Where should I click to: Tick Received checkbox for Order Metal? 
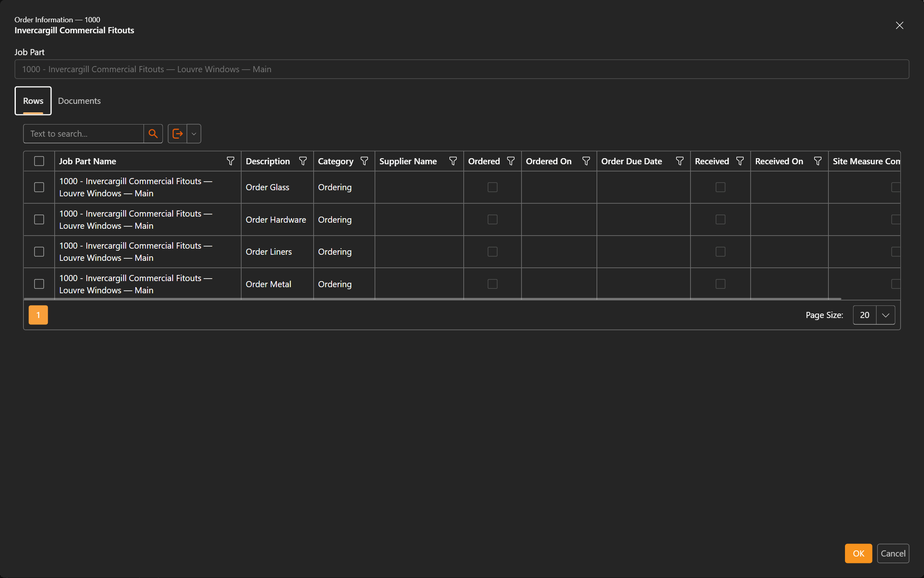(721, 284)
